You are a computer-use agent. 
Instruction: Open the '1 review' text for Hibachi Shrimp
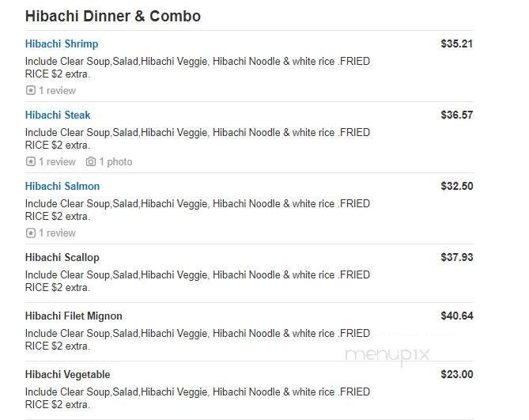click(57, 91)
